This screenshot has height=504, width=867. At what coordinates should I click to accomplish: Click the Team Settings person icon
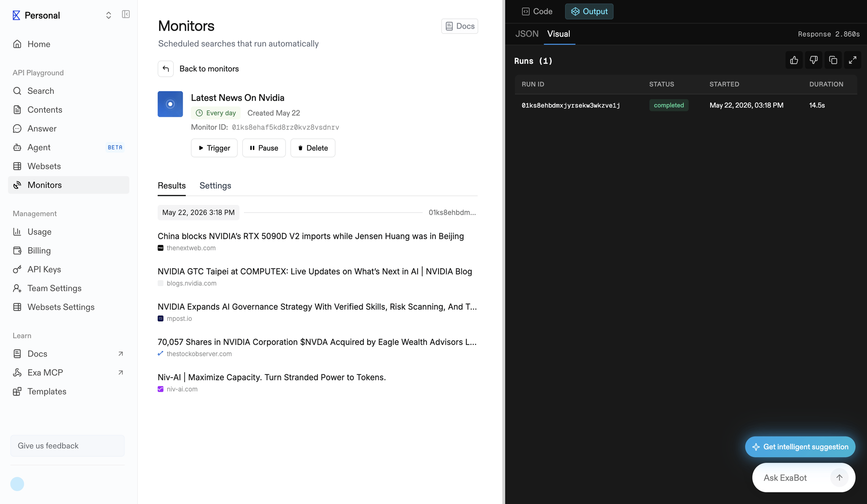[x=17, y=288]
